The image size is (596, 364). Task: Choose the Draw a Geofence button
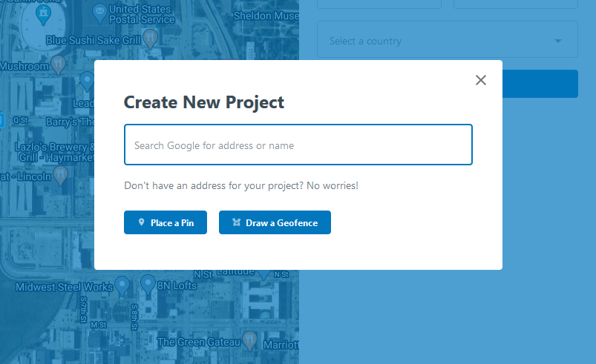click(x=275, y=222)
